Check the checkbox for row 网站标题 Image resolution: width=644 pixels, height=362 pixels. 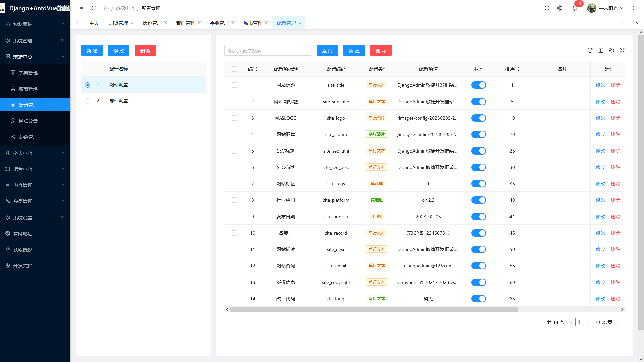(234, 85)
